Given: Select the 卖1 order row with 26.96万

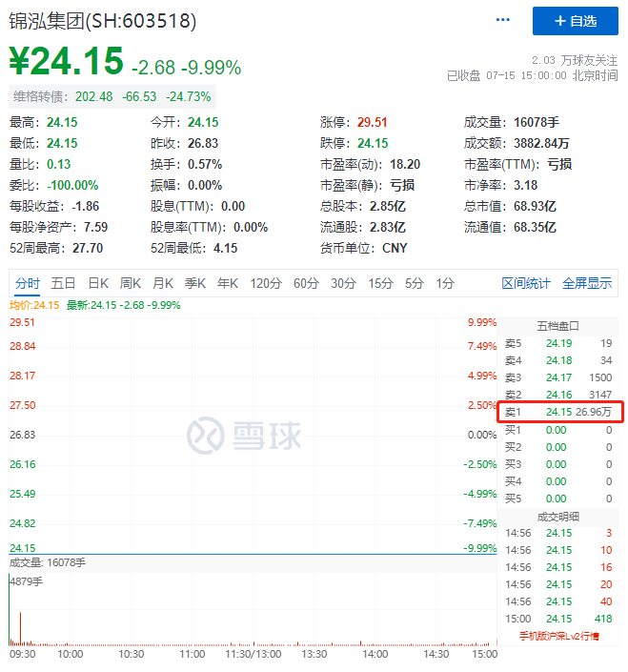Looking at the screenshot, I should 560,412.
